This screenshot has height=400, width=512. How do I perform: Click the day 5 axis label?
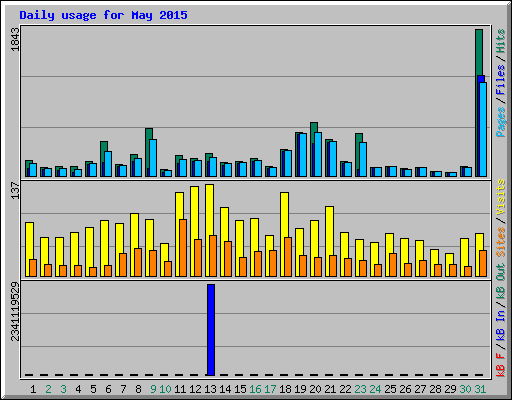[93, 389]
